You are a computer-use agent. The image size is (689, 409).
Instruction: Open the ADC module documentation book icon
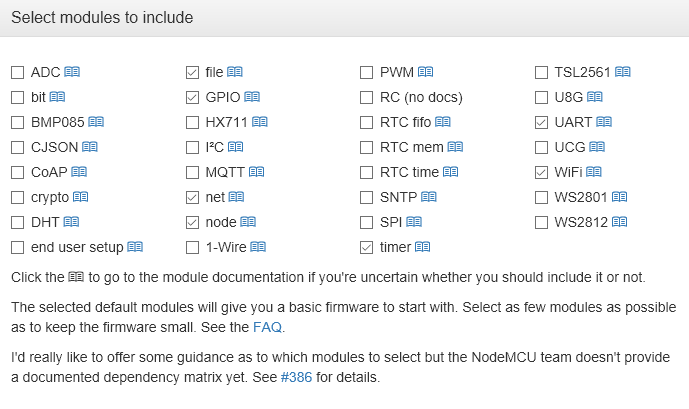tap(72, 72)
